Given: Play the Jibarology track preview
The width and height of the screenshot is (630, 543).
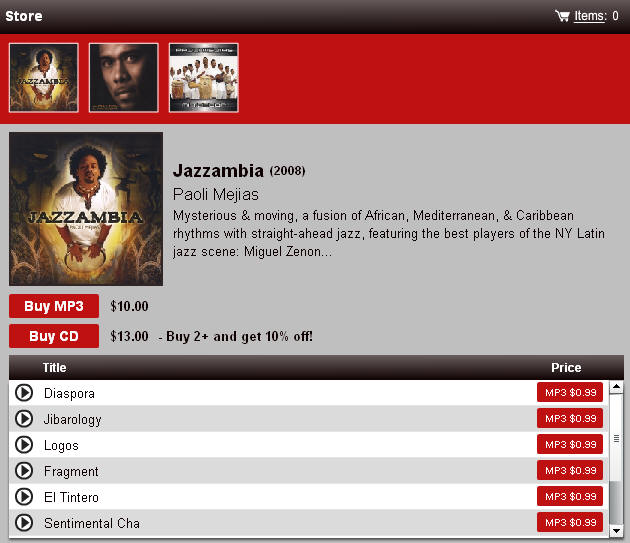Looking at the screenshot, I should [x=24, y=419].
